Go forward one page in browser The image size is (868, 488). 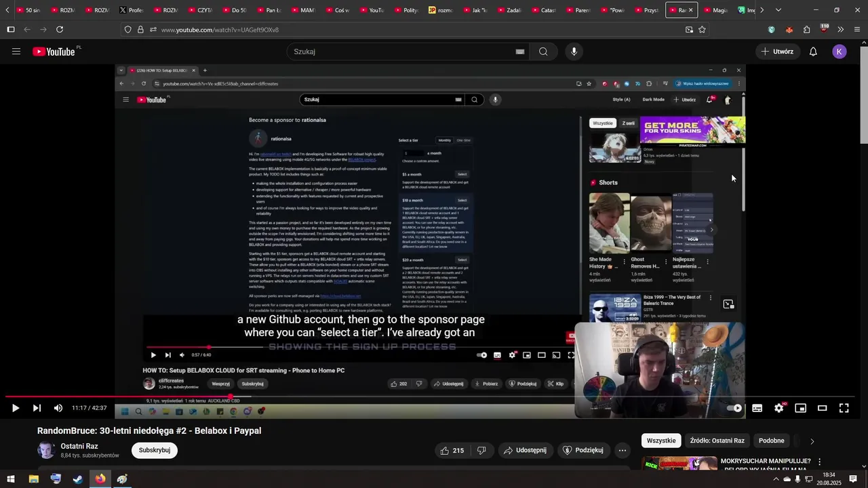coord(43,30)
